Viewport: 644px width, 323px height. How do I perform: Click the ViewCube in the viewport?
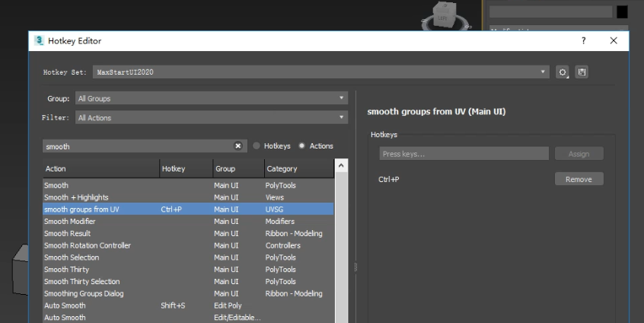[442, 14]
